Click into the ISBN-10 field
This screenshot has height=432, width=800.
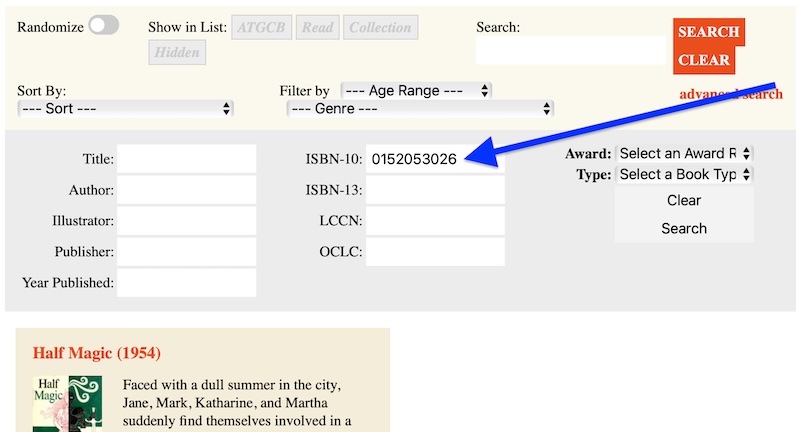click(435, 159)
